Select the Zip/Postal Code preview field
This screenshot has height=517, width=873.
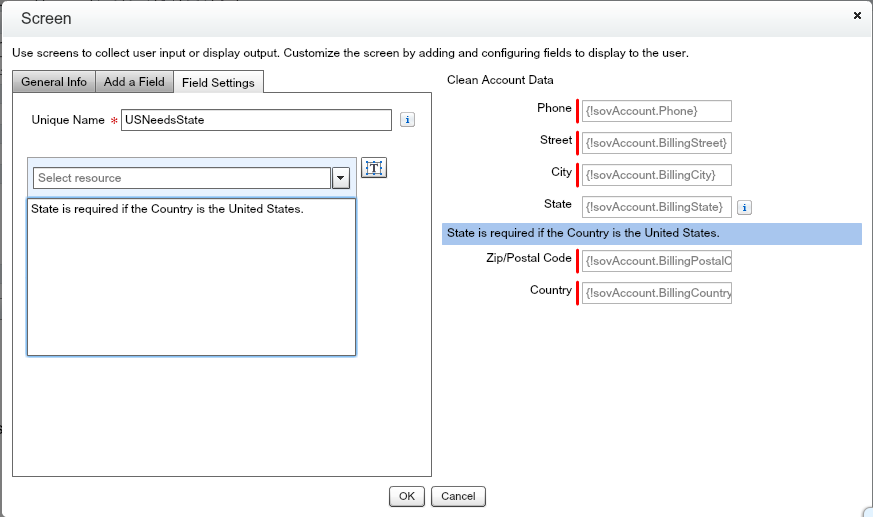656,261
